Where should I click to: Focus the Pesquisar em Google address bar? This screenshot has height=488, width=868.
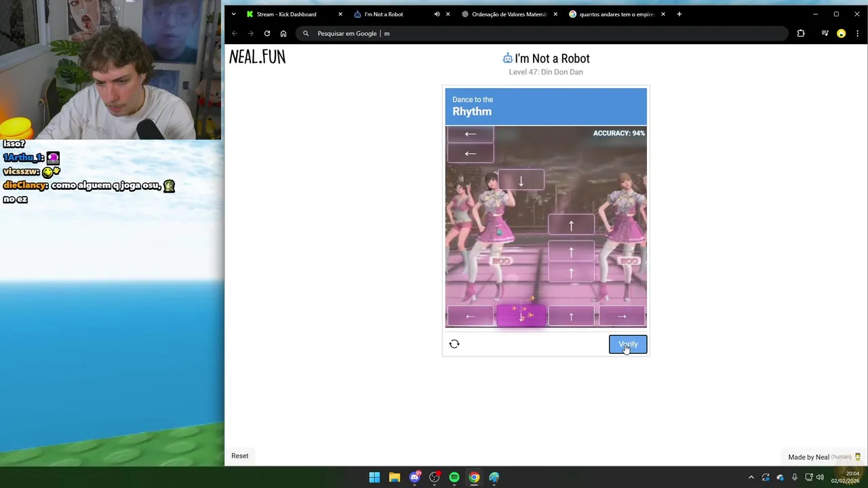[542, 33]
